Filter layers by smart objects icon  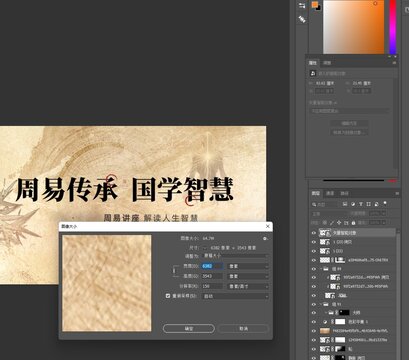[x=376, y=204]
